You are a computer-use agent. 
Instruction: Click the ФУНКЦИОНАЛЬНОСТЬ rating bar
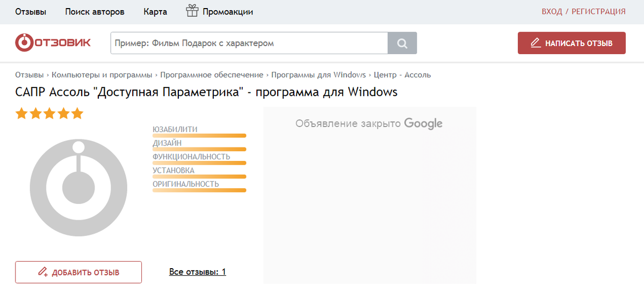click(x=199, y=163)
